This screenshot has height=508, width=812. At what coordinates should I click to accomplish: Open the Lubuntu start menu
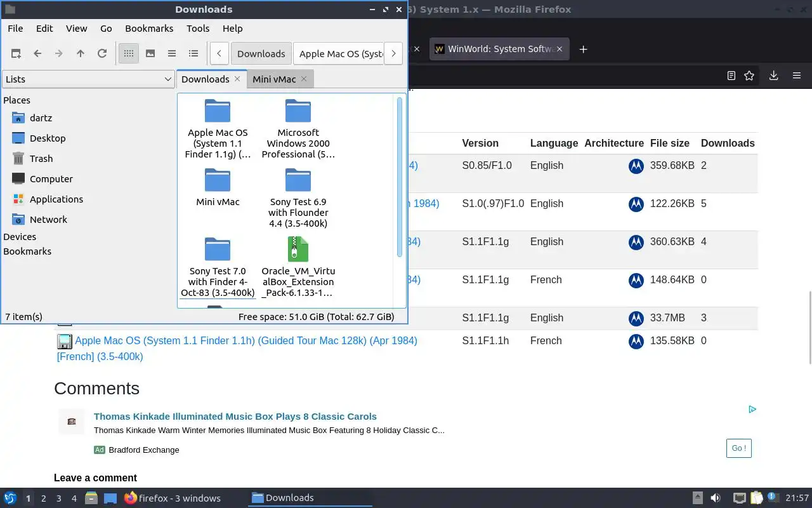coord(10,498)
